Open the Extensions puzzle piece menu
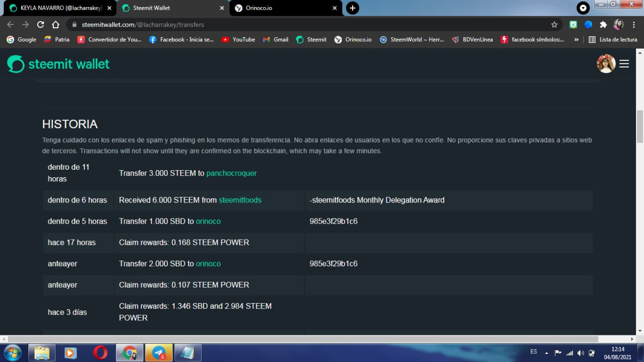 click(603, 25)
